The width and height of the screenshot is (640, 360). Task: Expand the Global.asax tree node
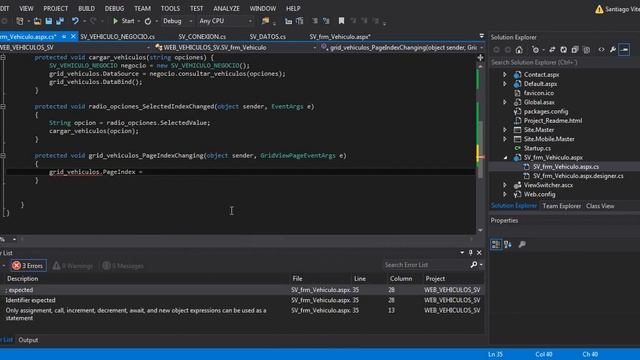coord(505,102)
